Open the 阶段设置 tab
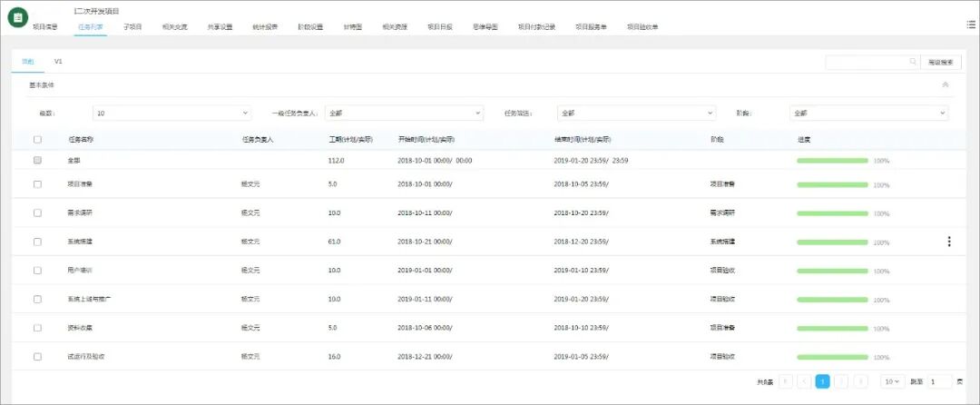 [310, 27]
